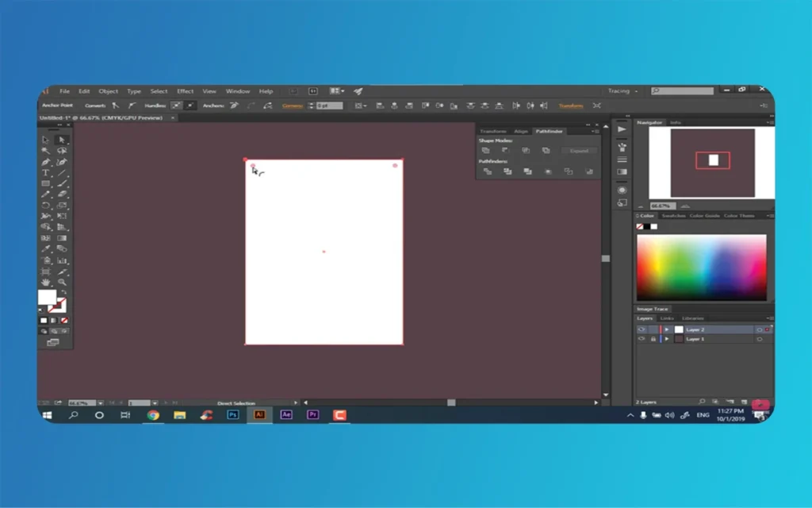Image resolution: width=812 pixels, height=508 pixels.
Task: Pick the Hand tool
Action: click(46, 282)
